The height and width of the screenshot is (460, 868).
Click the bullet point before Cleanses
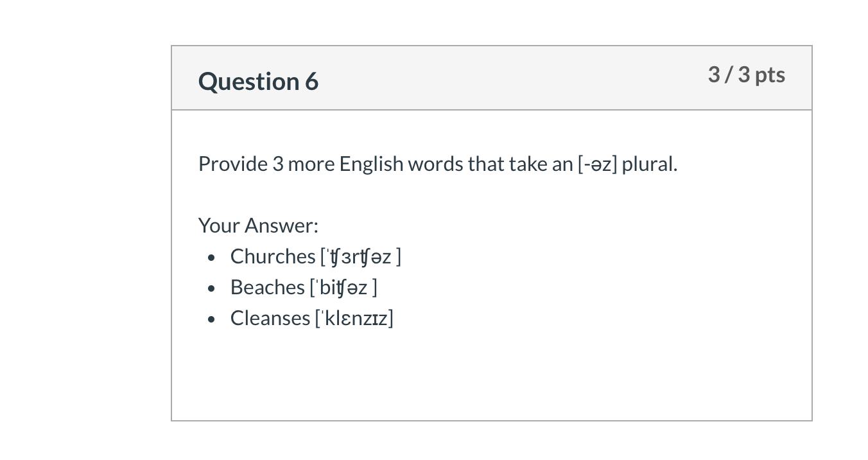click(211, 320)
